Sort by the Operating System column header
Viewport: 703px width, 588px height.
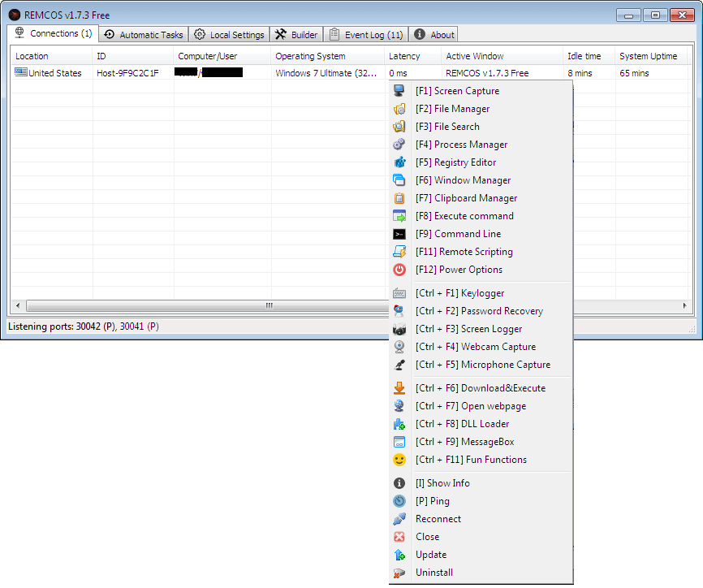[327, 56]
